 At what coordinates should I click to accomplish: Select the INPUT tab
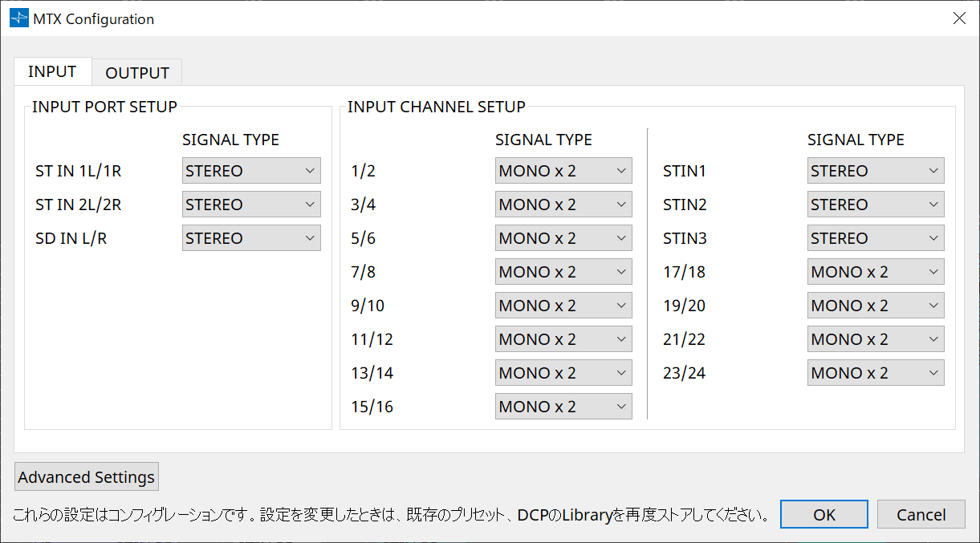pyautogui.click(x=52, y=71)
